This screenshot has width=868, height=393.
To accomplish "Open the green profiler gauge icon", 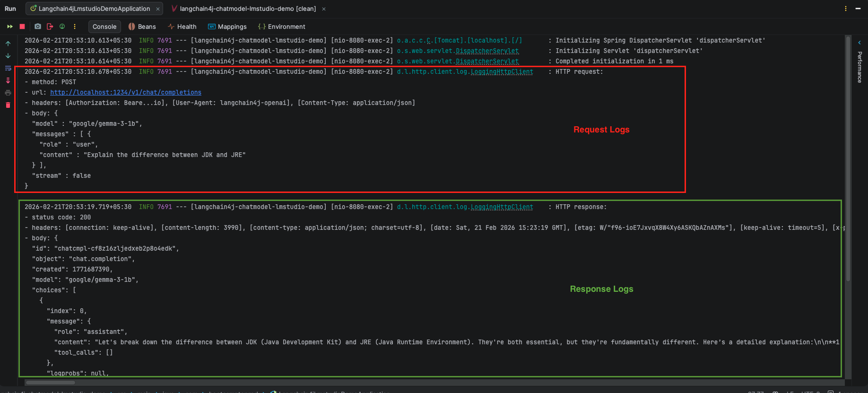I will click(x=62, y=26).
